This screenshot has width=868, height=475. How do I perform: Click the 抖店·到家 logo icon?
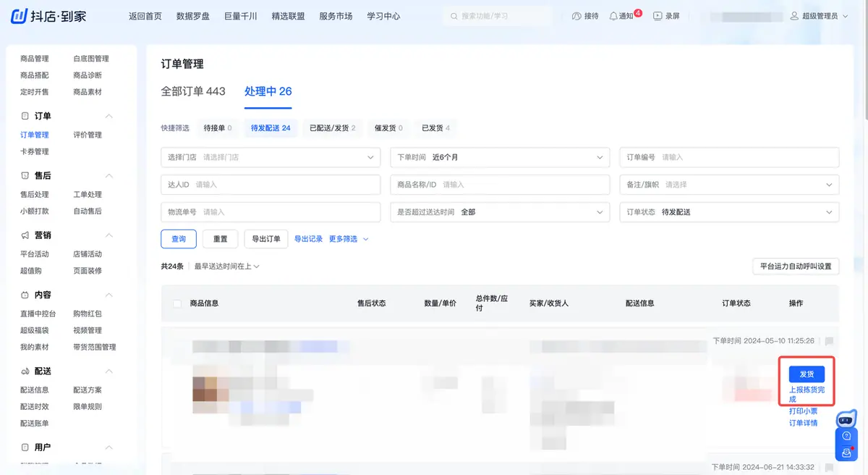pyautogui.click(x=20, y=16)
